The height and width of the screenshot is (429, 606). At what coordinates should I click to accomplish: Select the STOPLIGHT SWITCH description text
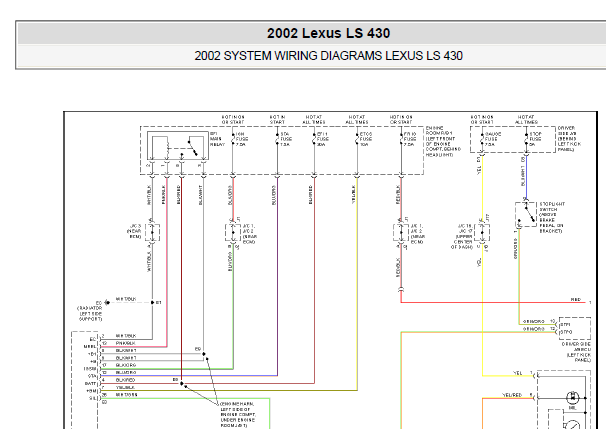tap(552, 217)
